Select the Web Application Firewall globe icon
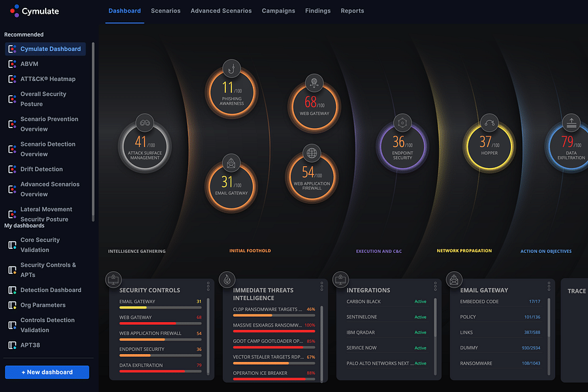The height and width of the screenshot is (392, 588). (x=312, y=152)
